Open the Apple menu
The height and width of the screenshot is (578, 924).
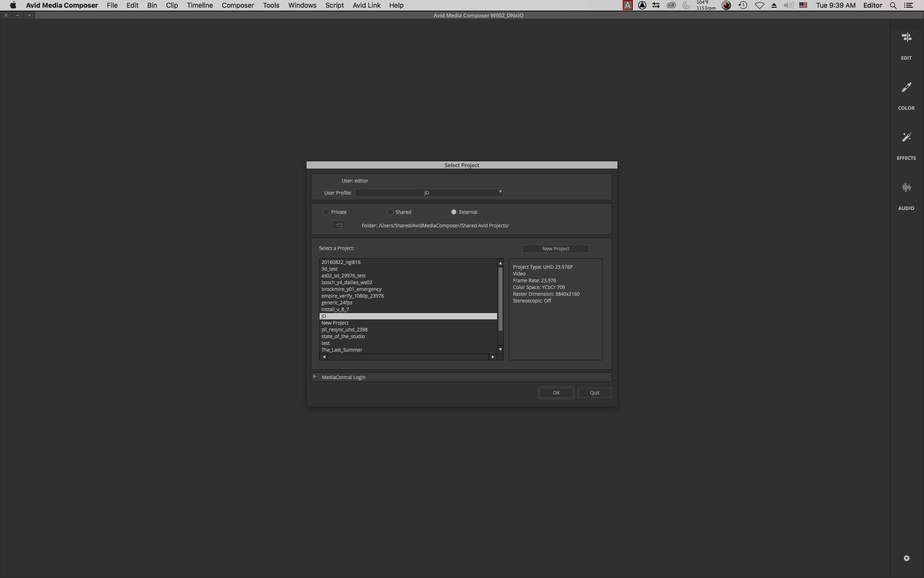(13, 5)
